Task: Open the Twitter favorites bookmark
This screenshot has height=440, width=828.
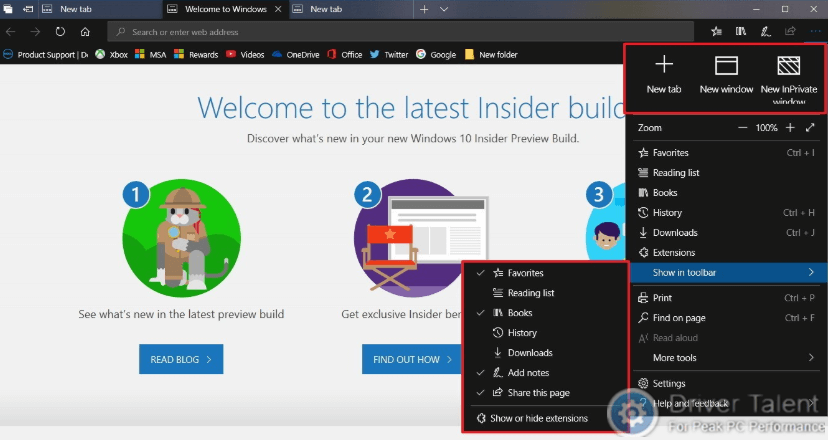Action: tap(389, 54)
